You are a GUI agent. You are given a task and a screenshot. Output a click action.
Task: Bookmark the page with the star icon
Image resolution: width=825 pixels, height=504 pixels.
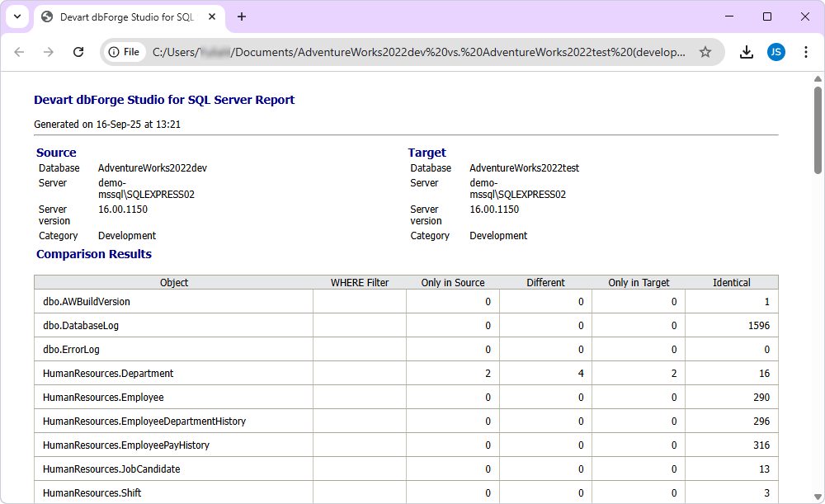tap(705, 51)
